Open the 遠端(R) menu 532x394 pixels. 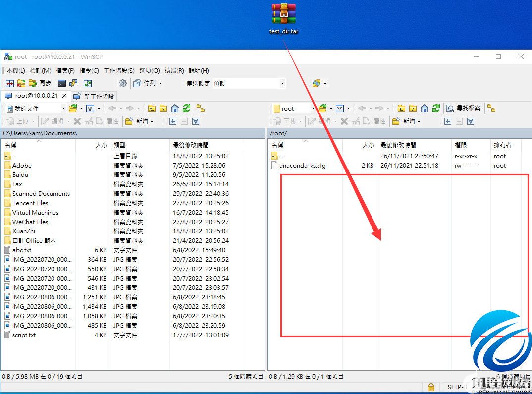point(174,71)
